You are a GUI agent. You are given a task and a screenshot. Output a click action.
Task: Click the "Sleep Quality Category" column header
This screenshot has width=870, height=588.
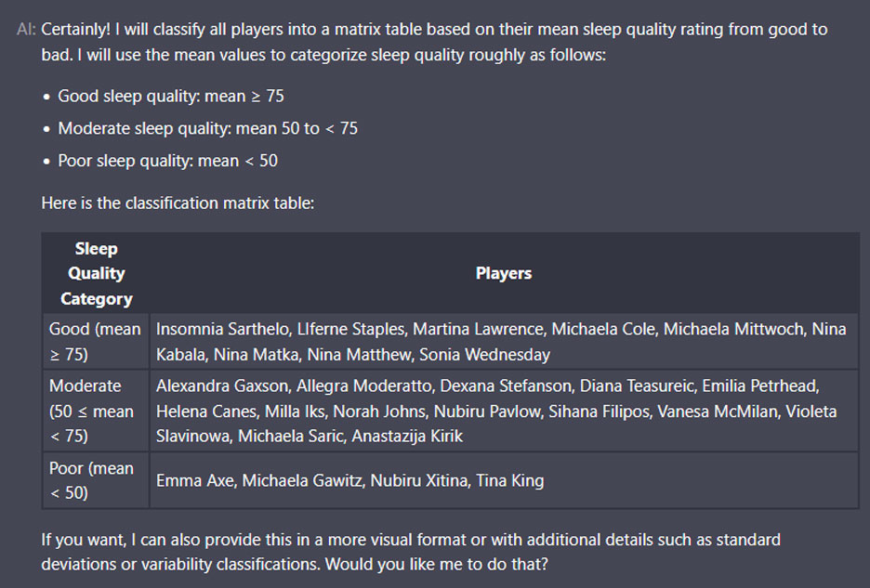pos(96,273)
